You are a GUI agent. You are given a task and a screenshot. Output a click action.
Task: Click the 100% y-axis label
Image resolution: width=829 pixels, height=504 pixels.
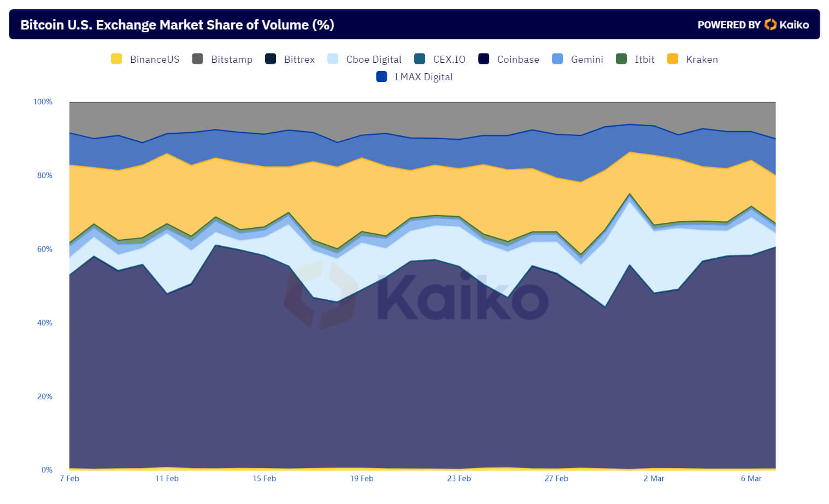[43, 102]
